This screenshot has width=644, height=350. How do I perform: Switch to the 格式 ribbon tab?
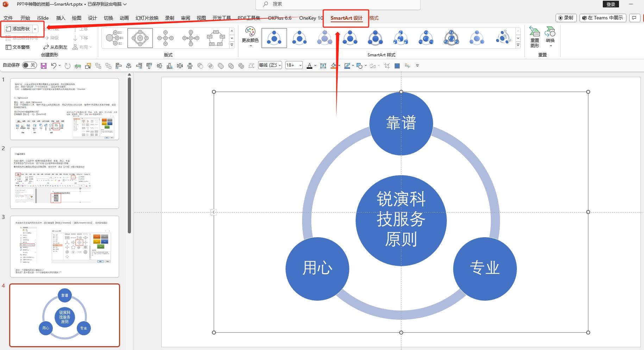pyautogui.click(x=374, y=18)
